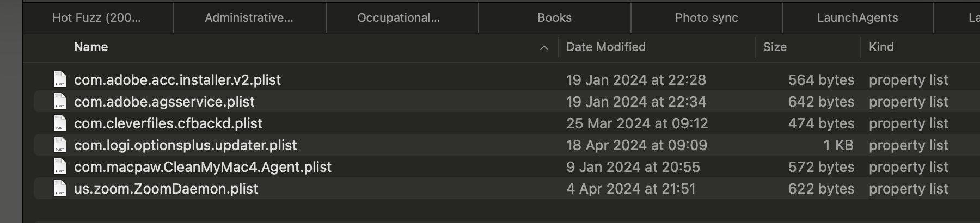Sort the list by the Name column

point(91,47)
